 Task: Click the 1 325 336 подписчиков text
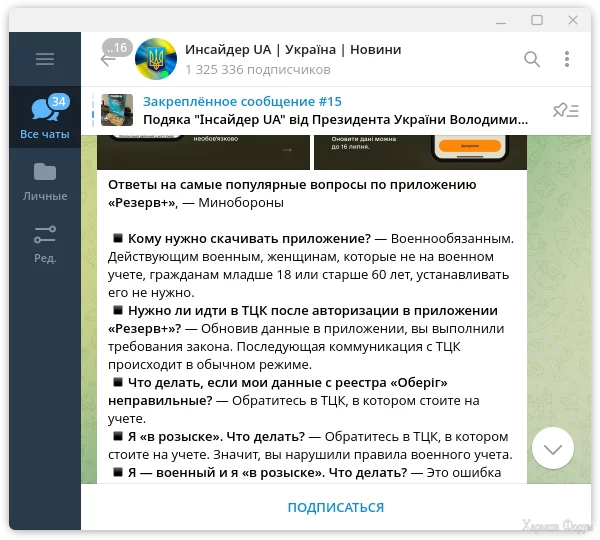[x=258, y=70]
